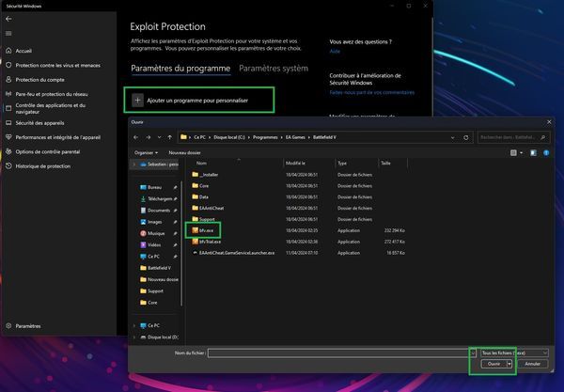Viewport: 564px width, 392px height.
Task: Open Paramètres gear in Windows Security sidebar
Action: 8,326
